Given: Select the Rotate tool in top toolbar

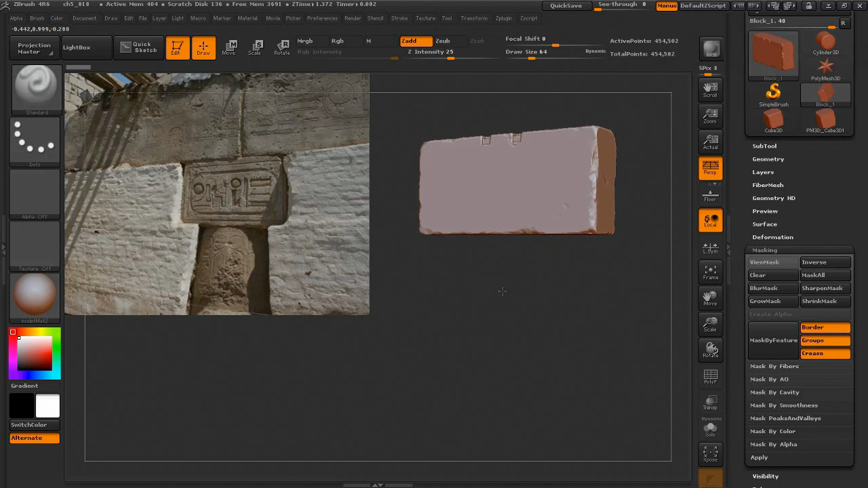Looking at the screenshot, I should [x=281, y=47].
